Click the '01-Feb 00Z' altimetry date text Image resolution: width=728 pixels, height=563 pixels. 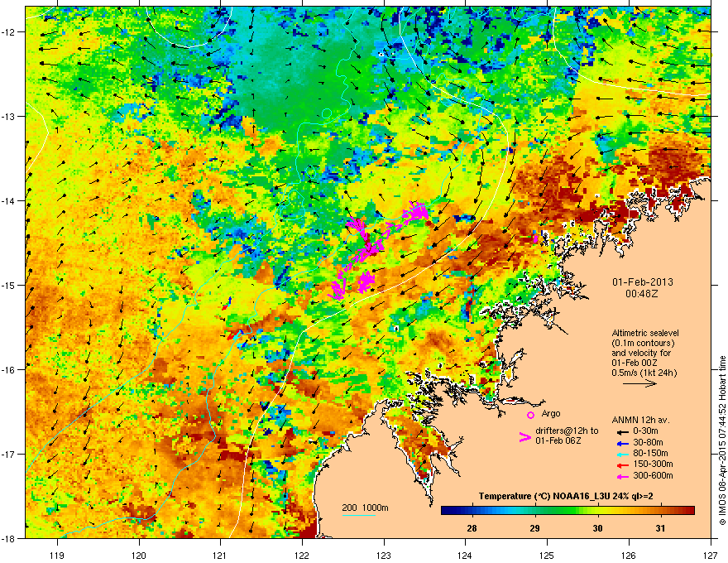tap(635, 363)
